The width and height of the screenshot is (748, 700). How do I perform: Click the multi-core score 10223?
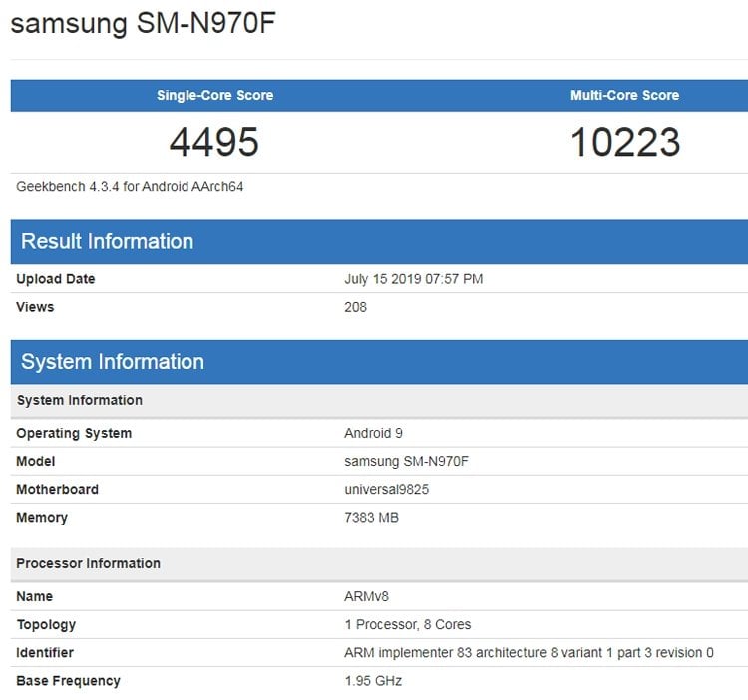(x=625, y=142)
